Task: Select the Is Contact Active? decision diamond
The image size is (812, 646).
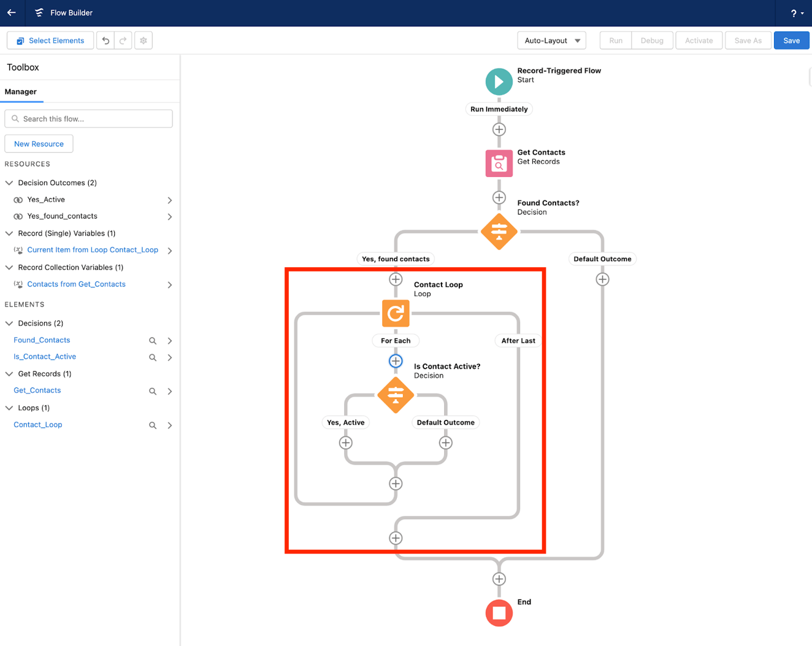Action: click(396, 395)
